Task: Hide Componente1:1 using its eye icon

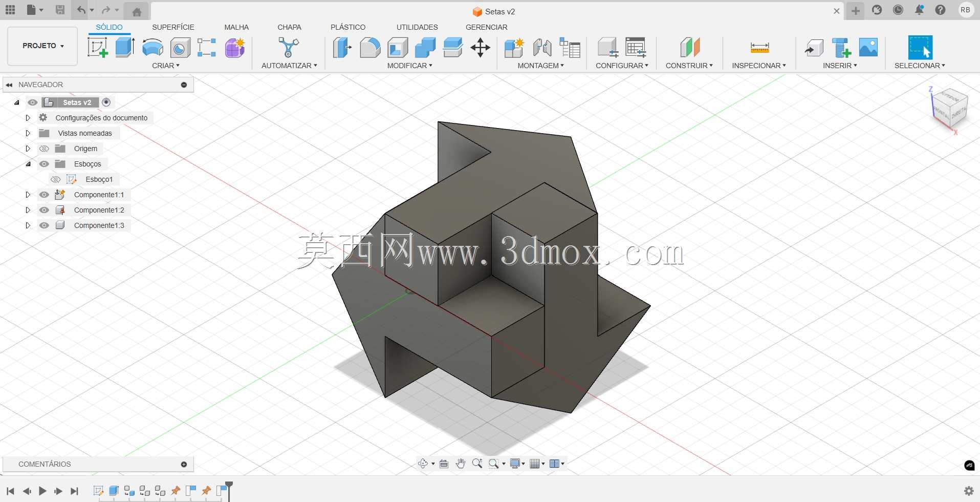Action: (44, 195)
